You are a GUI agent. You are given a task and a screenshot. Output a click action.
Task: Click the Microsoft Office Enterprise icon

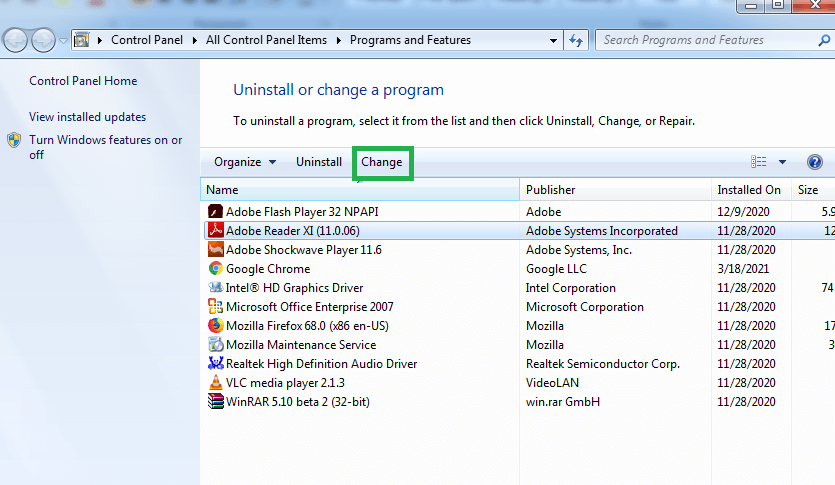click(x=215, y=306)
